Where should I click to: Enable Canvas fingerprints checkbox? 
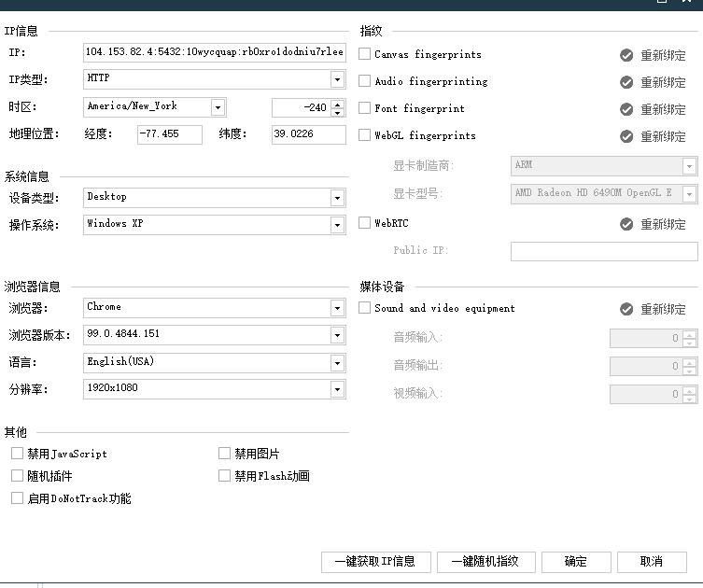click(364, 54)
